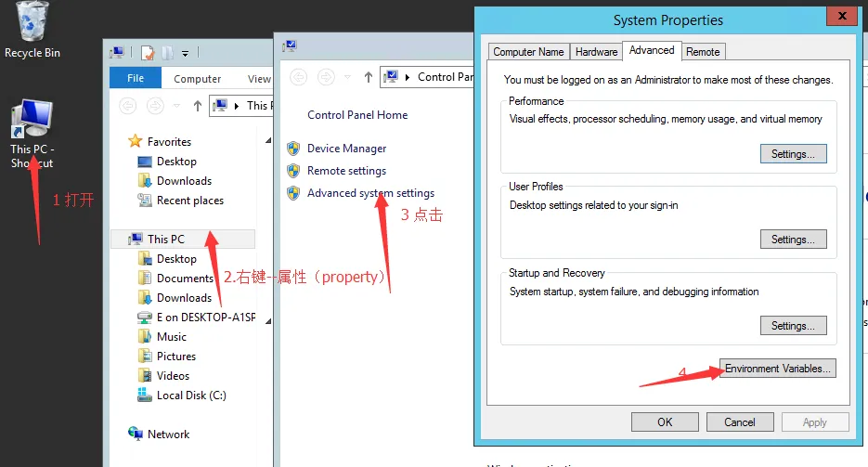Open the Recycle Bin desktop icon
Screen dimensions: 868x467
(32, 23)
